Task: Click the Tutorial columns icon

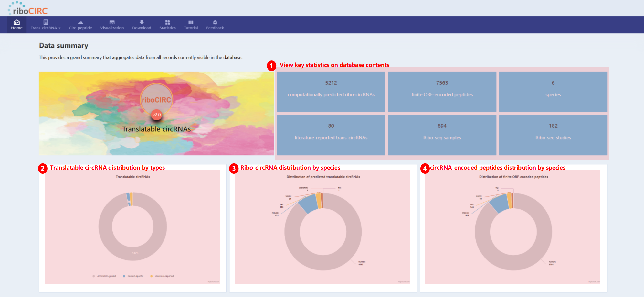Action: [x=191, y=22]
